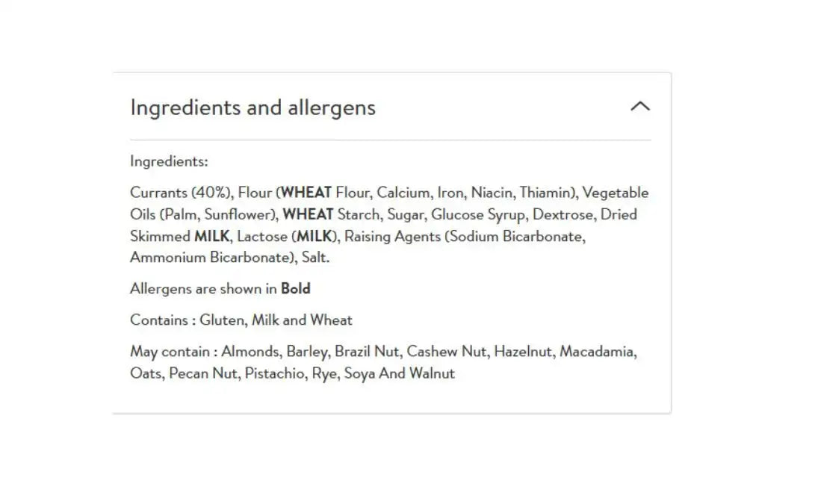Click the Ingredients and allergens heading

pos(252,108)
